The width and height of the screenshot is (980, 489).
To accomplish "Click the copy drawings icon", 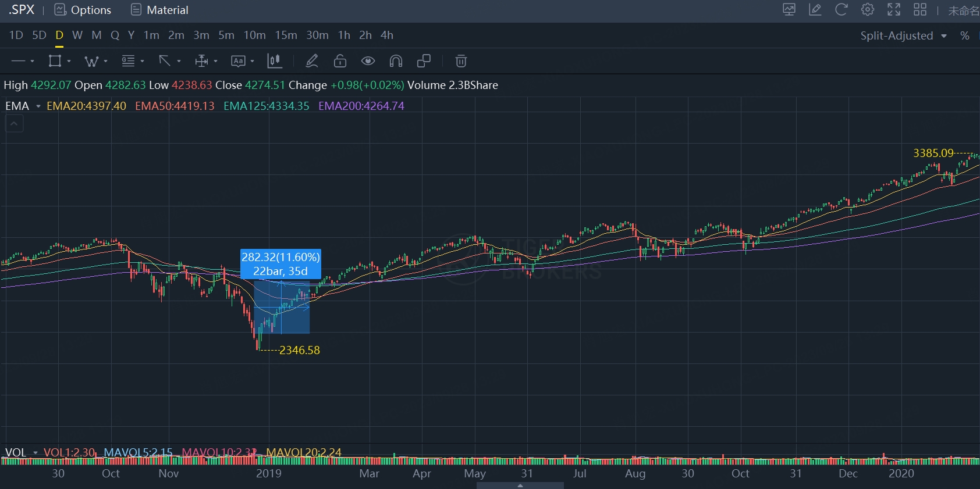I will pyautogui.click(x=424, y=61).
